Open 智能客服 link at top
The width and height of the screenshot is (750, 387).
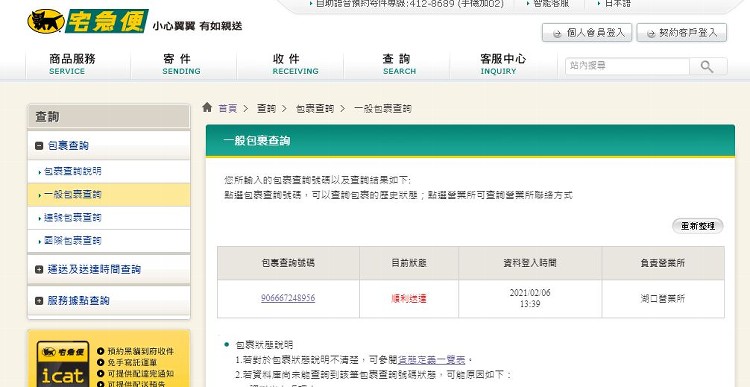tap(551, 3)
